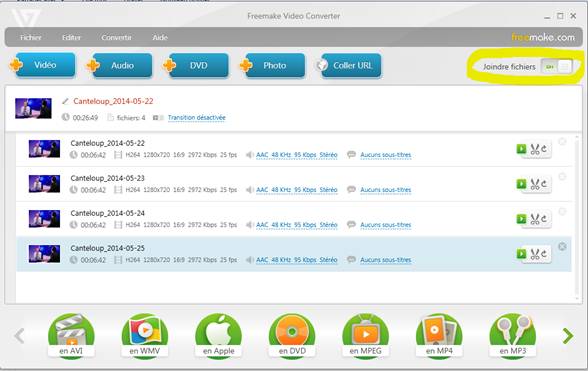
Task: Open the Fichier menu
Action: pyautogui.click(x=31, y=37)
